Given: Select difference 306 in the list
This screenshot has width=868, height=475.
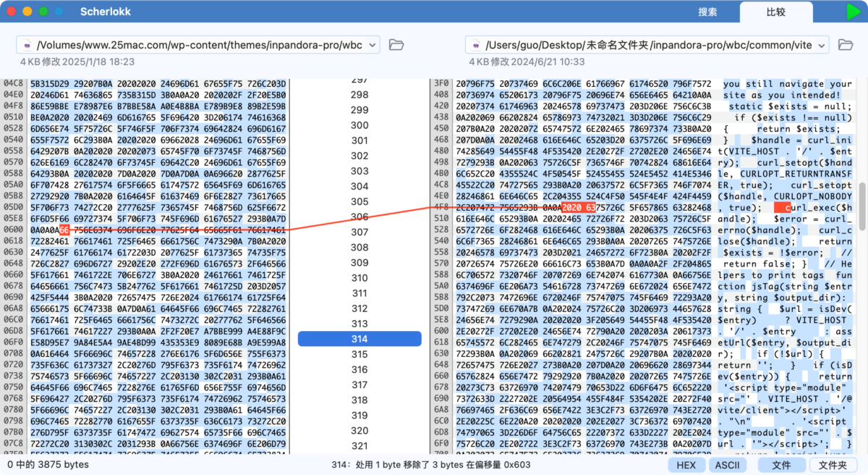Looking at the screenshot, I should (x=359, y=217).
